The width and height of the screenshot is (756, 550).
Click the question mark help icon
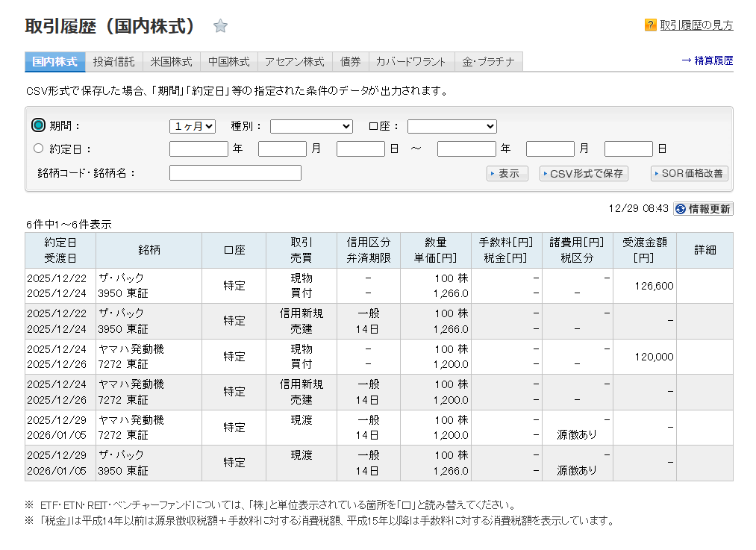click(x=650, y=25)
